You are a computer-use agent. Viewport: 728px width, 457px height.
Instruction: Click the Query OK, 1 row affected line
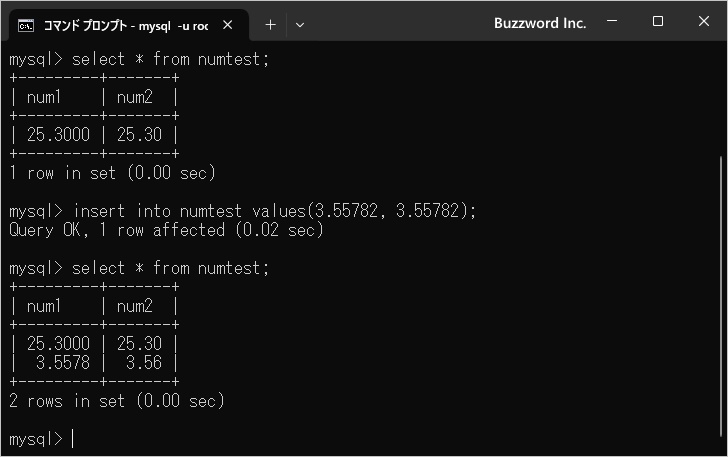coord(166,230)
